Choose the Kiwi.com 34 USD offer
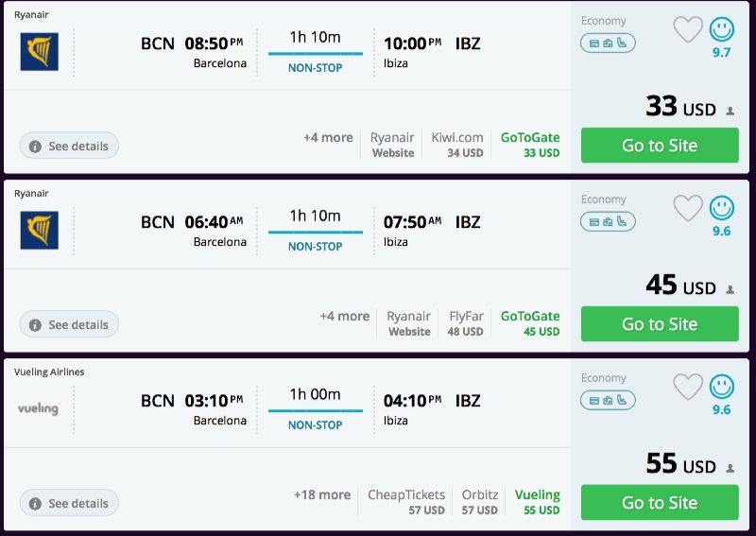 pyautogui.click(x=457, y=145)
